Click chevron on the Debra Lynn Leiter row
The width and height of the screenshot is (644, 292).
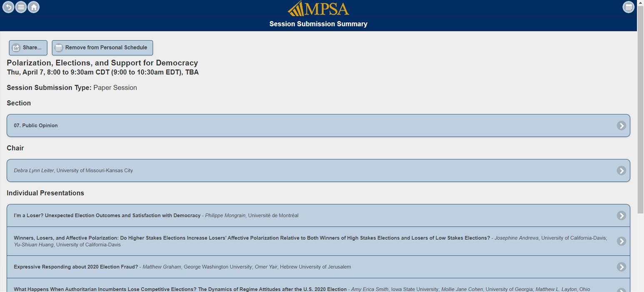pos(621,170)
